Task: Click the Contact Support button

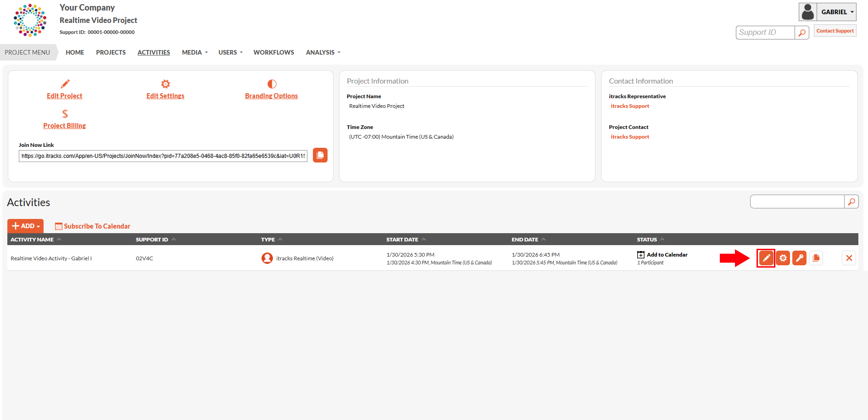Action: click(x=835, y=31)
